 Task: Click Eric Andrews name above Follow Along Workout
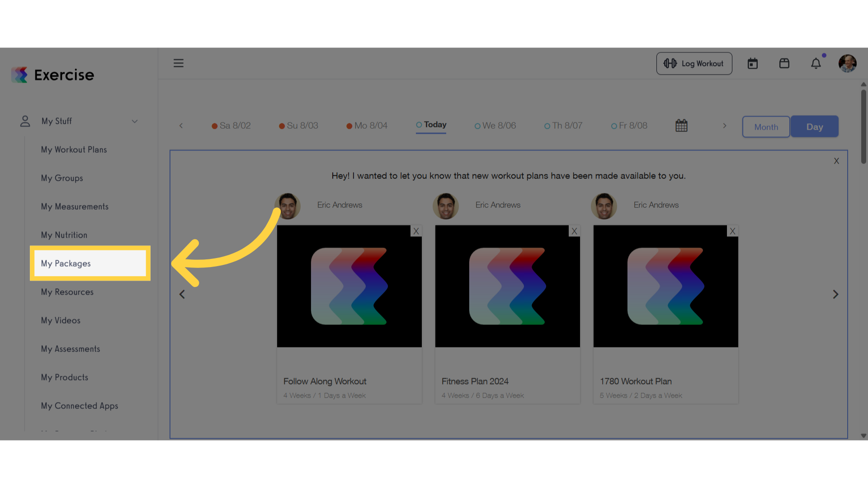(340, 205)
